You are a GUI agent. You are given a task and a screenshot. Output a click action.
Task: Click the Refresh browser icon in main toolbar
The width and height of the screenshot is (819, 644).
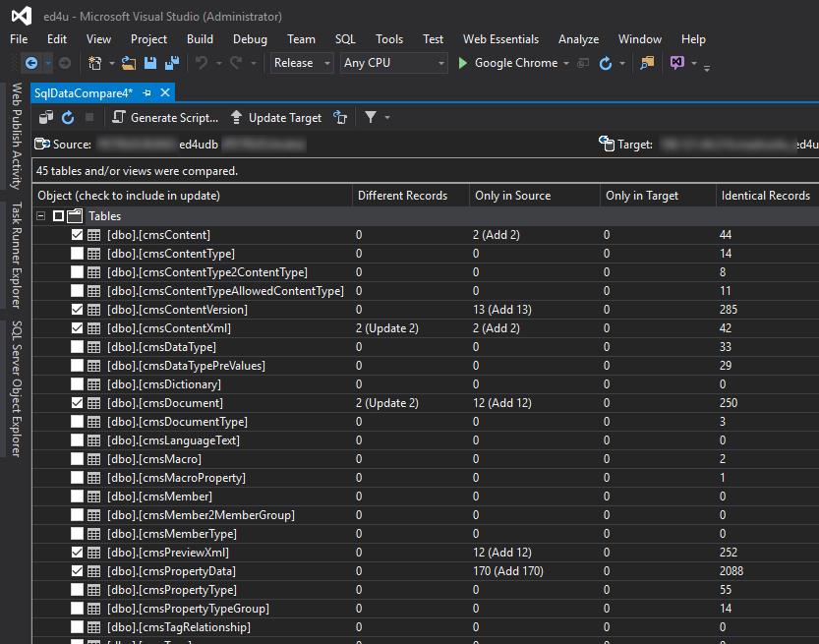606,63
